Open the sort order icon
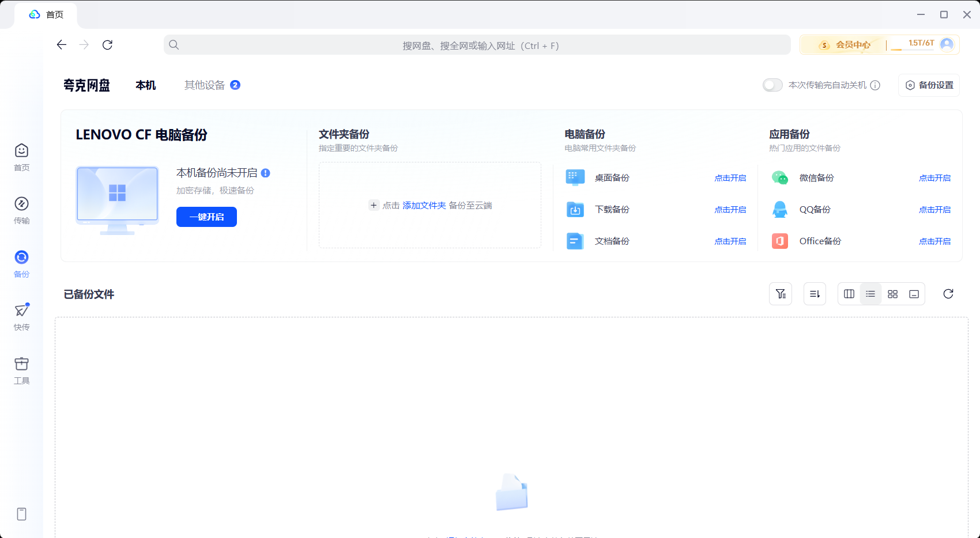Image resolution: width=980 pixels, height=538 pixels. (x=815, y=294)
